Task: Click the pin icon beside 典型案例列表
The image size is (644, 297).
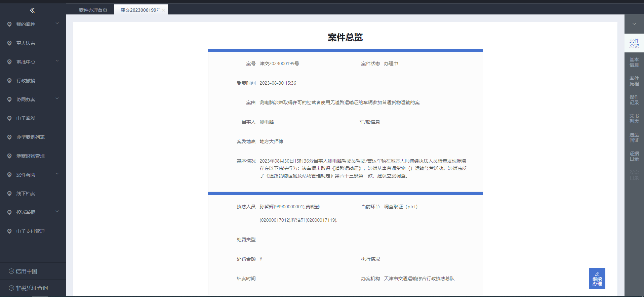Action: [x=9, y=137]
